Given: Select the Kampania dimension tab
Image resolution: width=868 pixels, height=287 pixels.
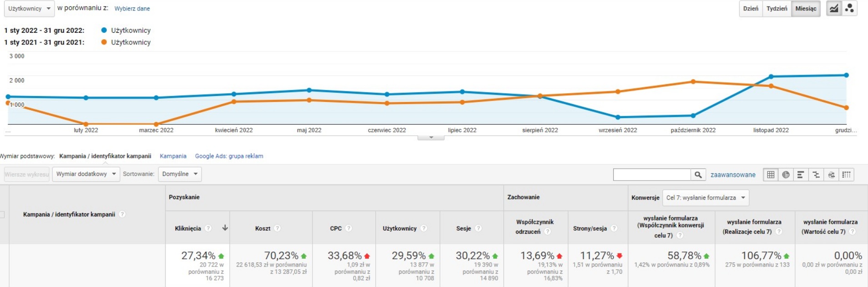Looking at the screenshot, I should [173, 156].
